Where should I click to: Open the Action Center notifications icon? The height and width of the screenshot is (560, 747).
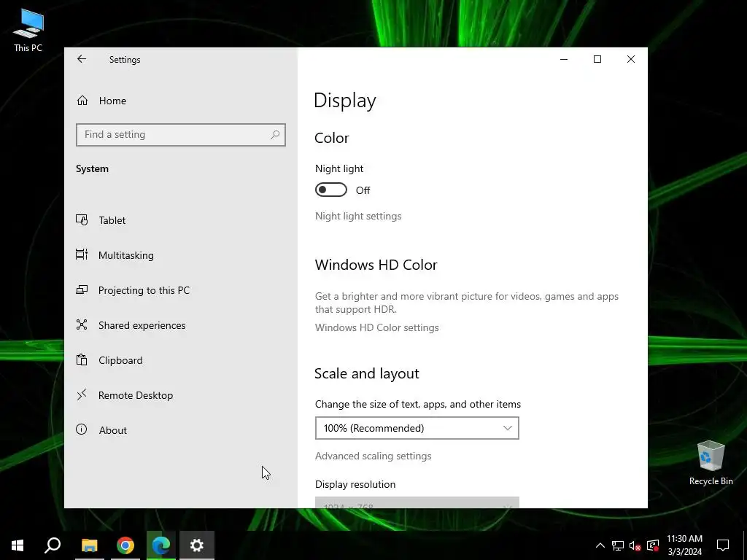(723, 545)
